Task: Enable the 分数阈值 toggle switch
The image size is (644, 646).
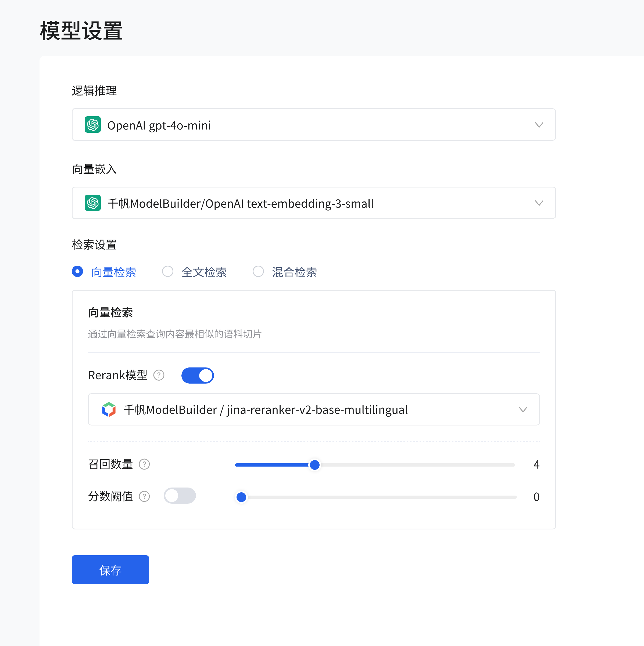Action: (180, 496)
